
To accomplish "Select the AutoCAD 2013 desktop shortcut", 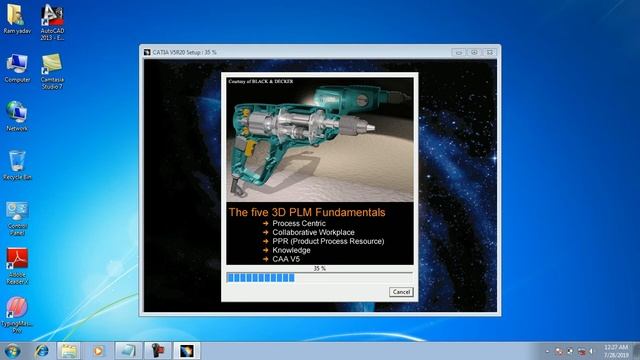I will tap(52, 22).
